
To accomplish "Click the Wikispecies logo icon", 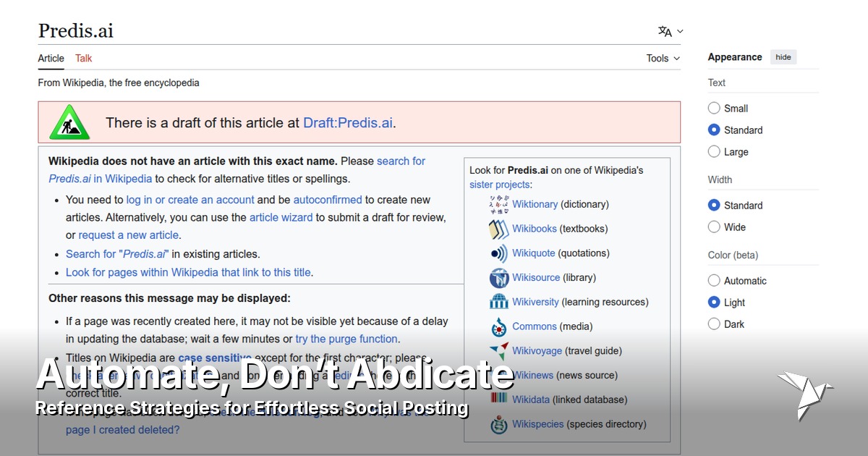I will [x=499, y=424].
